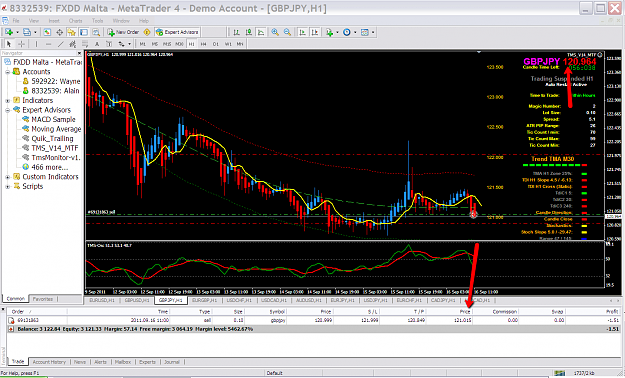Click the connection status bars indicator

[559, 373]
